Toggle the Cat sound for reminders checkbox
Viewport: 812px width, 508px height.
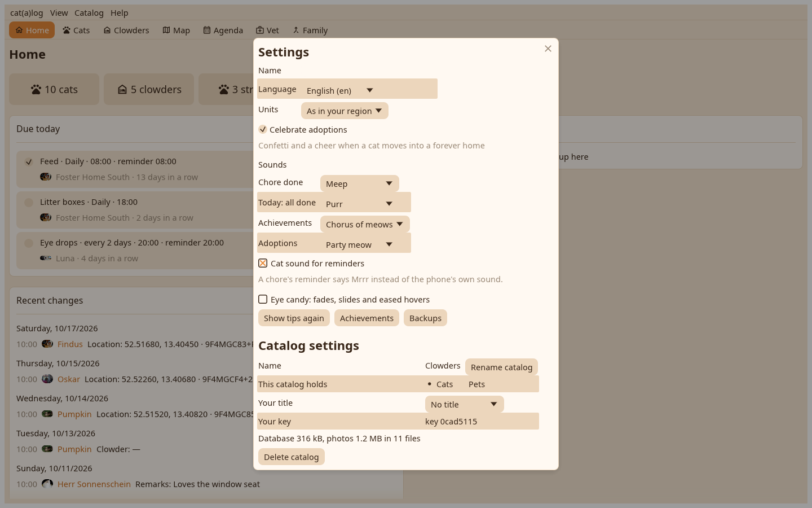coord(263,263)
